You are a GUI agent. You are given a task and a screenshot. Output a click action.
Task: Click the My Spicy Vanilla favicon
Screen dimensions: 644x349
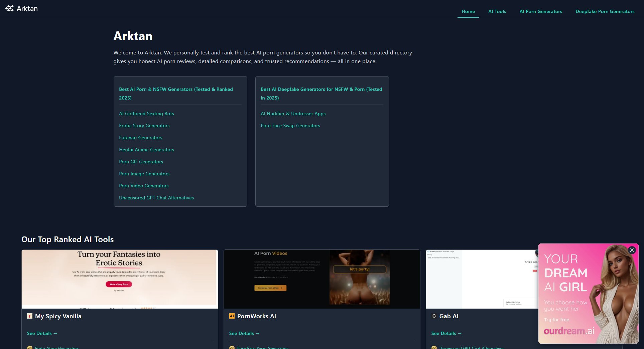click(x=30, y=316)
